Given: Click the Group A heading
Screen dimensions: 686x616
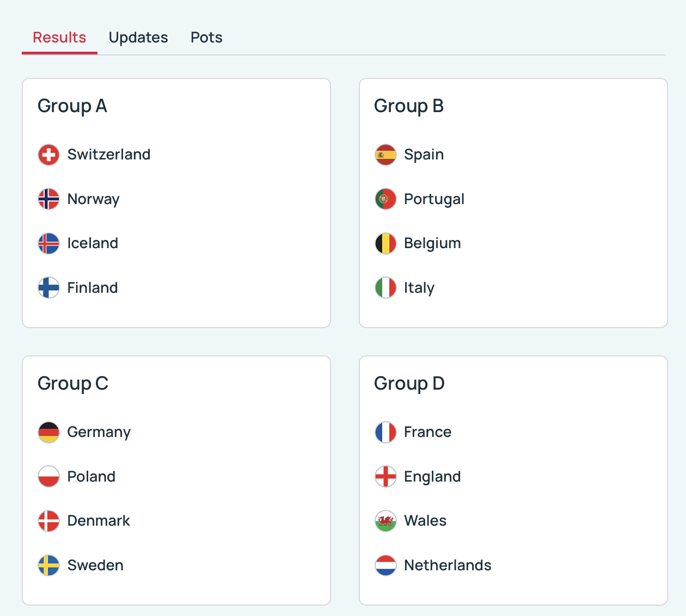Looking at the screenshot, I should click(72, 106).
